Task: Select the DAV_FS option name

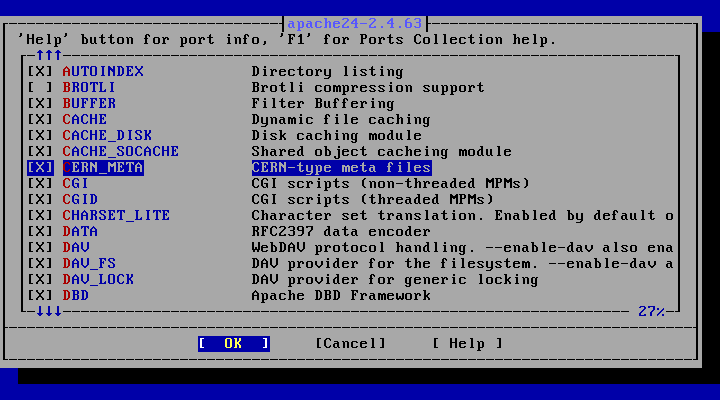Action: click(89, 264)
